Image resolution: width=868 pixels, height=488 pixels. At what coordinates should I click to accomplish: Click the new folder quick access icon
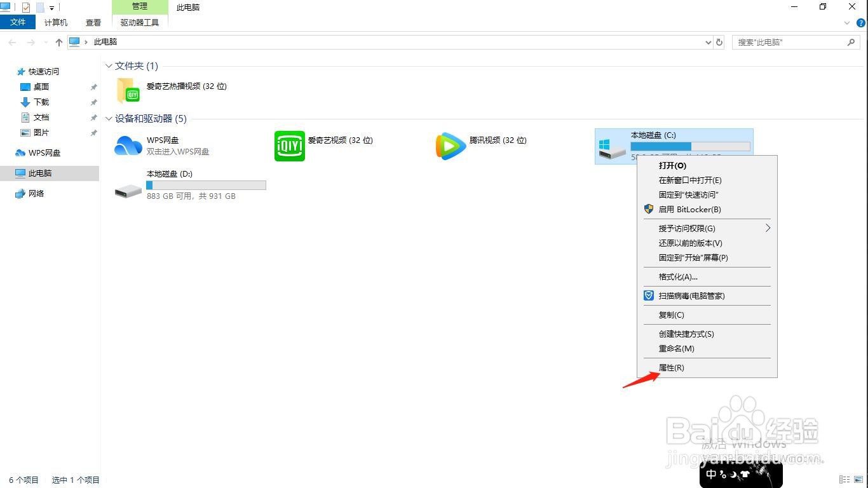pyautogui.click(x=40, y=8)
